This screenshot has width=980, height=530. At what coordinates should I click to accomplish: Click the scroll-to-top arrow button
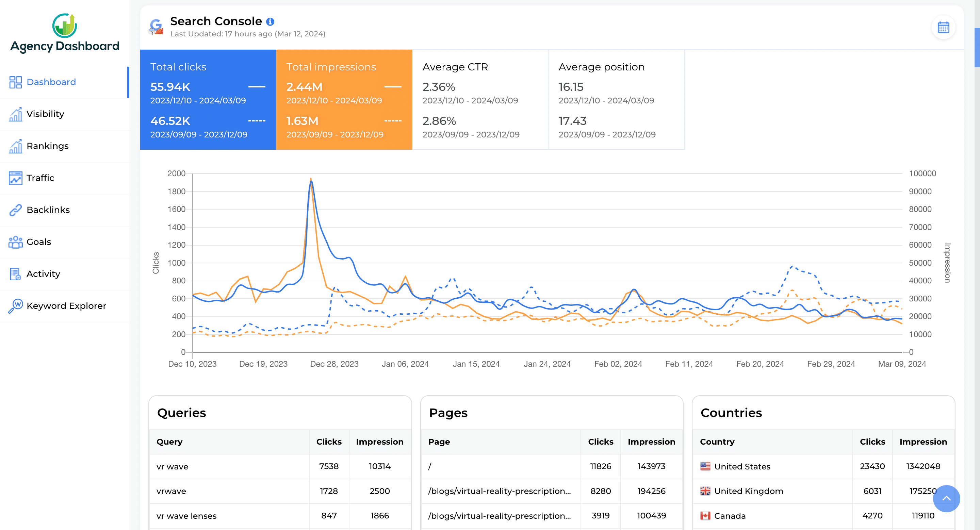[x=946, y=498]
